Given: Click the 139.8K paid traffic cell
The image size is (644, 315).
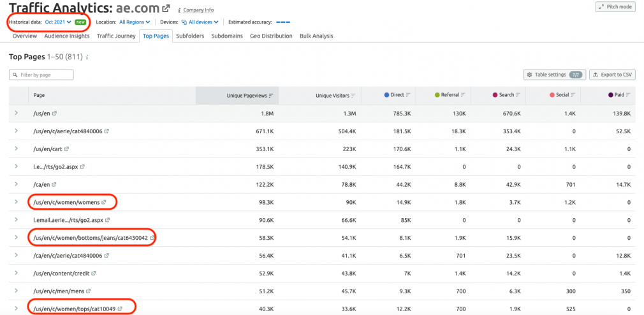Looking at the screenshot, I should pyautogui.click(x=622, y=113).
